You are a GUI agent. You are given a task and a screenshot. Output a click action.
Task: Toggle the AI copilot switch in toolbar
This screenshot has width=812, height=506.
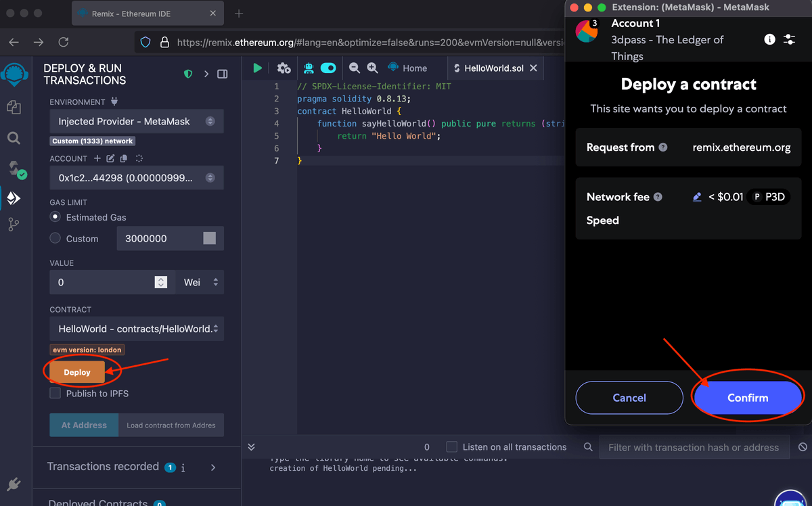pyautogui.click(x=328, y=68)
